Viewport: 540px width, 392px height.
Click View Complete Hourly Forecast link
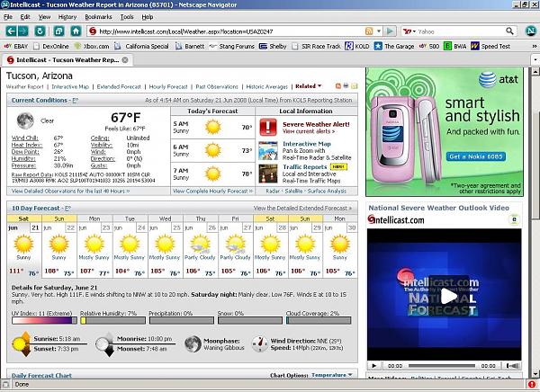click(212, 191)
